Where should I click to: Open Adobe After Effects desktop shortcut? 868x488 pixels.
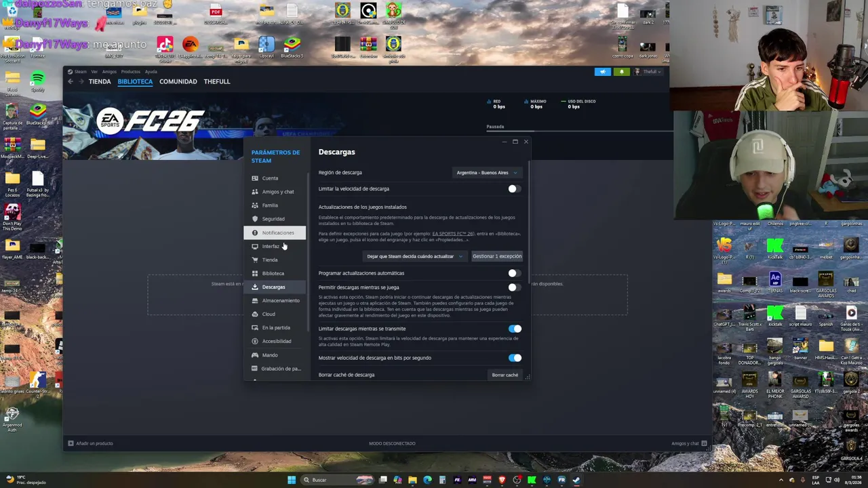click(775, 283)
